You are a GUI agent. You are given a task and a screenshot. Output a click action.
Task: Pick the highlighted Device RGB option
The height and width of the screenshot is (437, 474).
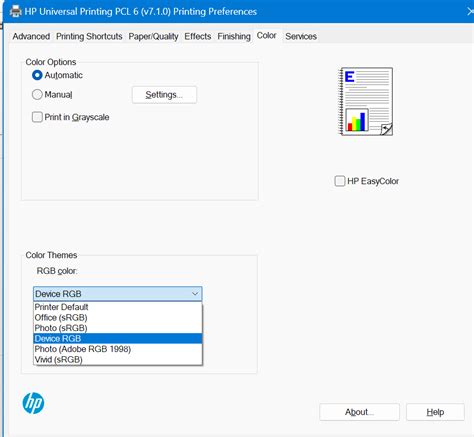coord(118,339)
